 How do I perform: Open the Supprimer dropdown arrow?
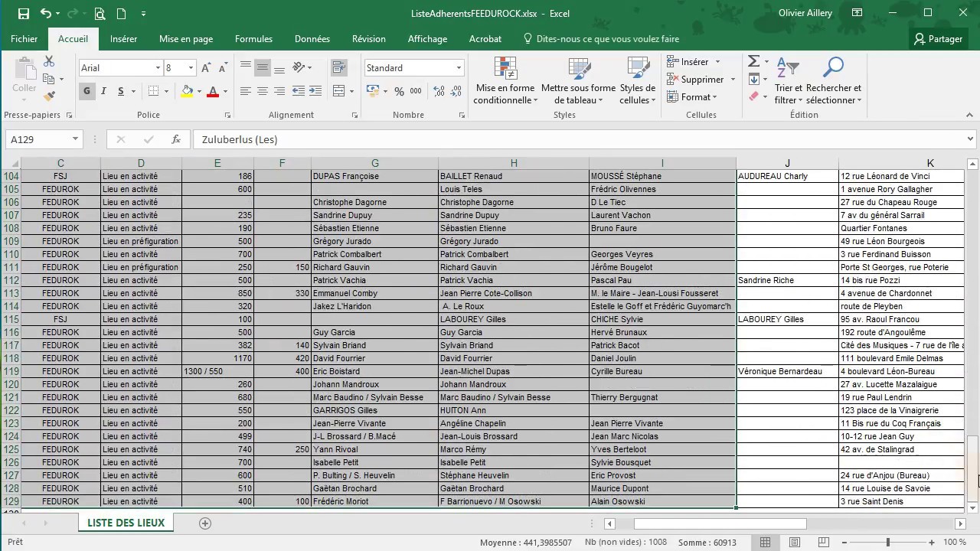pyautogui.click(x=733, y=80)
